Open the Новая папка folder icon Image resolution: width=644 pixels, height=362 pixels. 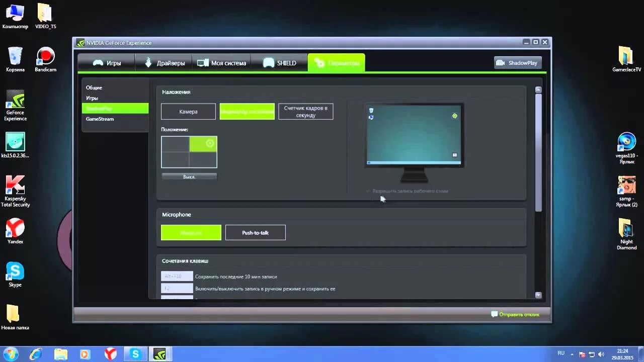15,317
